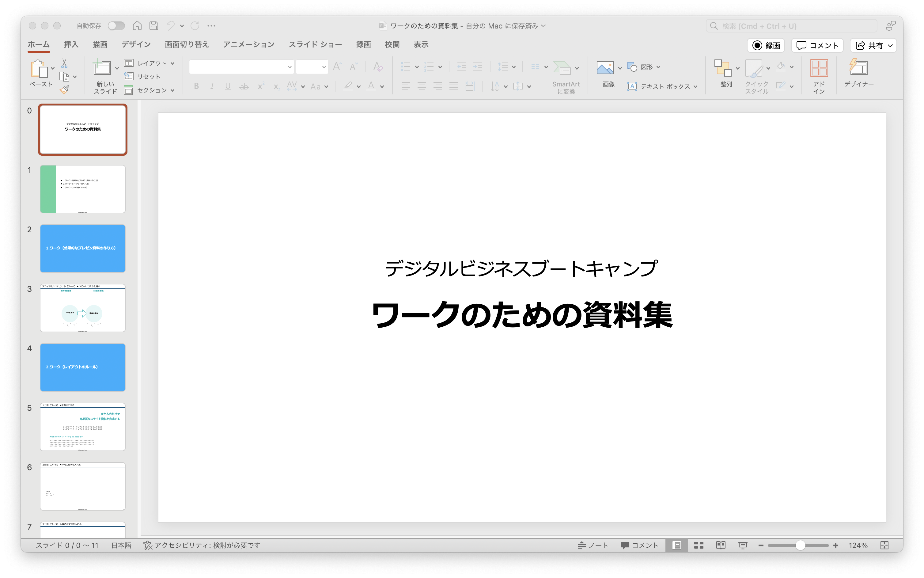Open the 挿入 tab

pos(71,44)
